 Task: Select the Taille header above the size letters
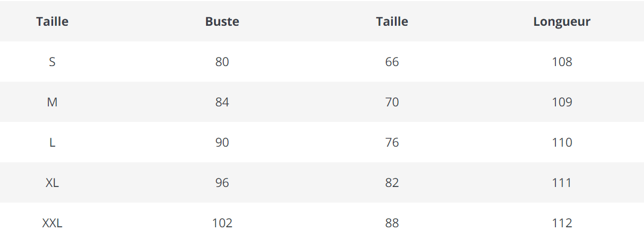(x=53, y=22)
